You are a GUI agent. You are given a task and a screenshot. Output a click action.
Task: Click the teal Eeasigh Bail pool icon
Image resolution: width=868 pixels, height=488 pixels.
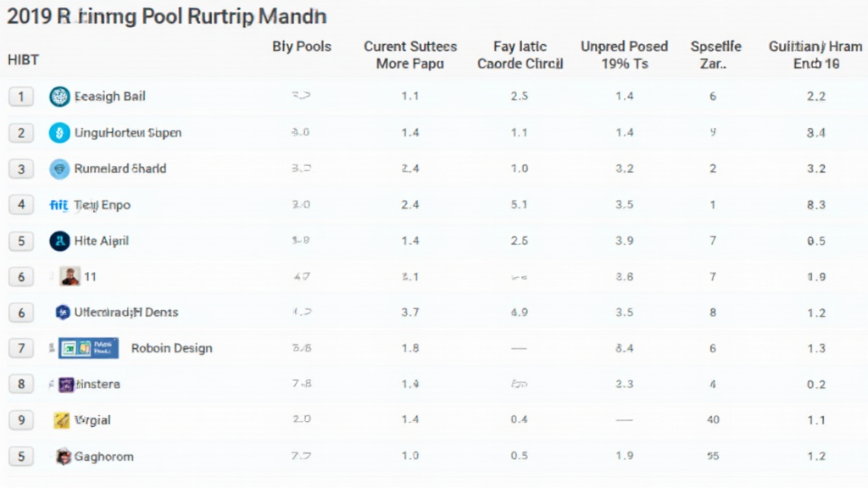[x=59, y=97]
